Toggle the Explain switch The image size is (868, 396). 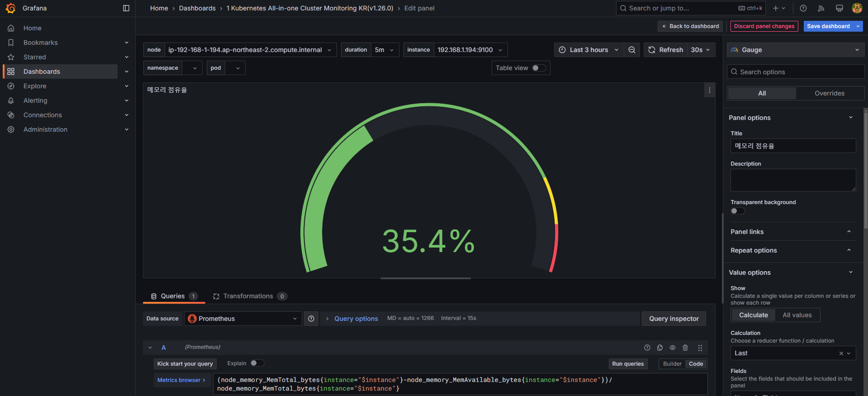tap(257, 363)
